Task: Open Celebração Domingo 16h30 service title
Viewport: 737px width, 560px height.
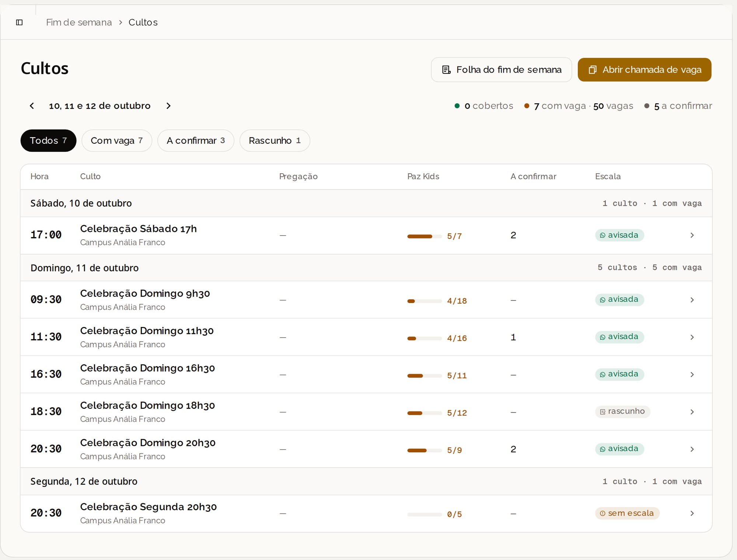Action: (147, 368)
